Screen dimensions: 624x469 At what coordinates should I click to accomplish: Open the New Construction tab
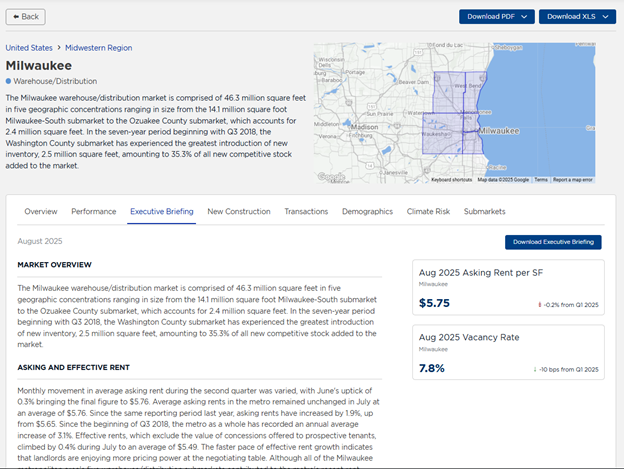239,212
